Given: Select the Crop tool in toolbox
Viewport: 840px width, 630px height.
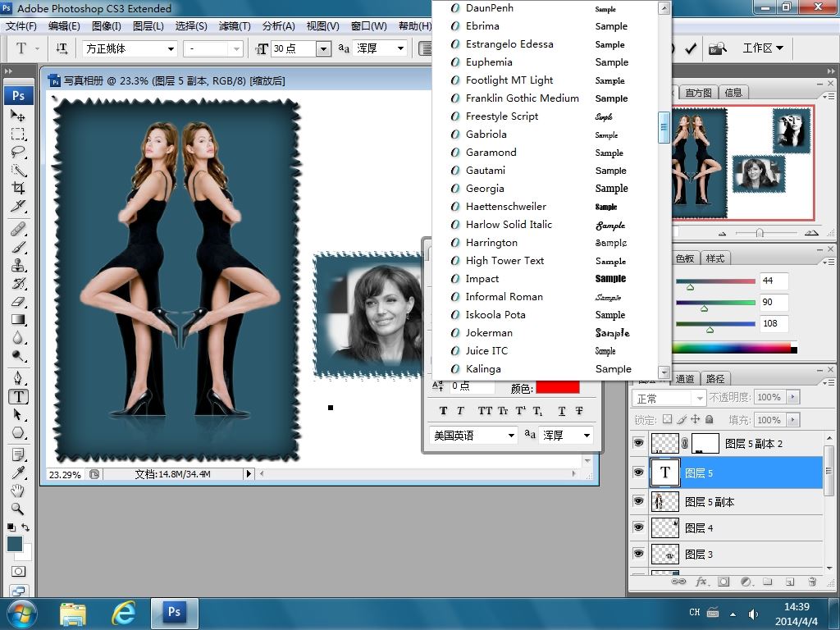Looking at the screenshot, I should pos(18,188).
